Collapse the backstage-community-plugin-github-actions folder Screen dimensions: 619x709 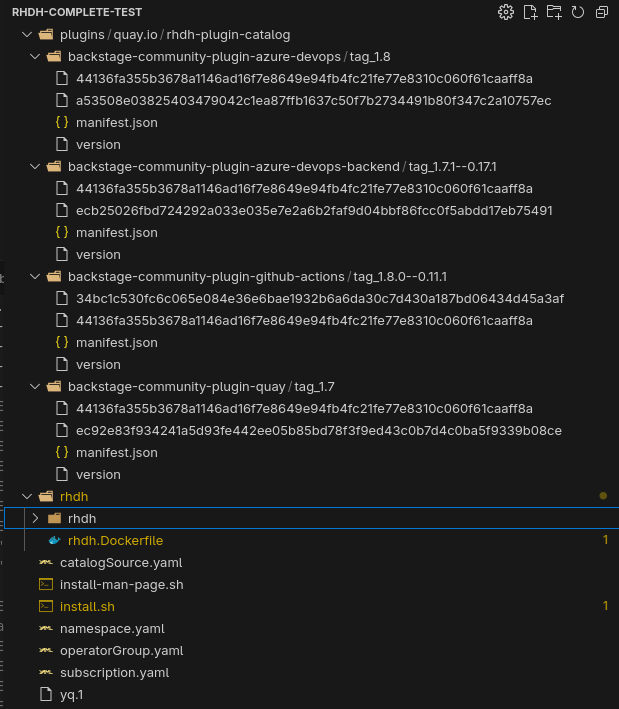click(36, 277)
